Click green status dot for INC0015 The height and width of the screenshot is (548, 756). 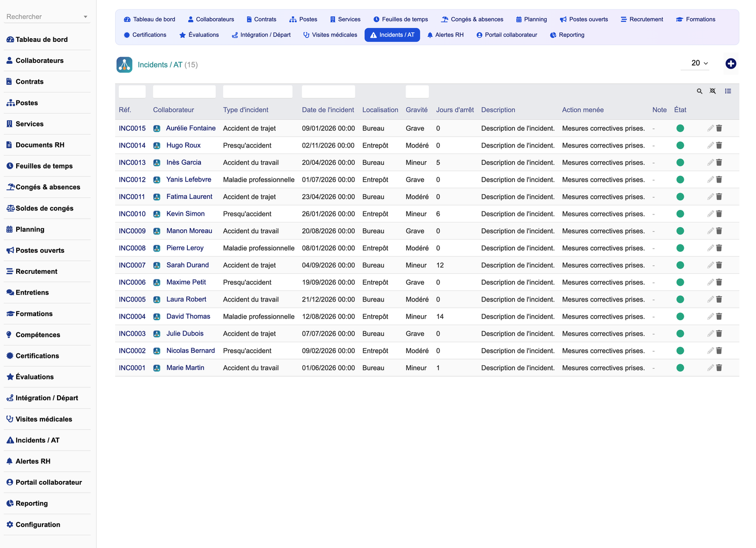click(x=680, y=128)
